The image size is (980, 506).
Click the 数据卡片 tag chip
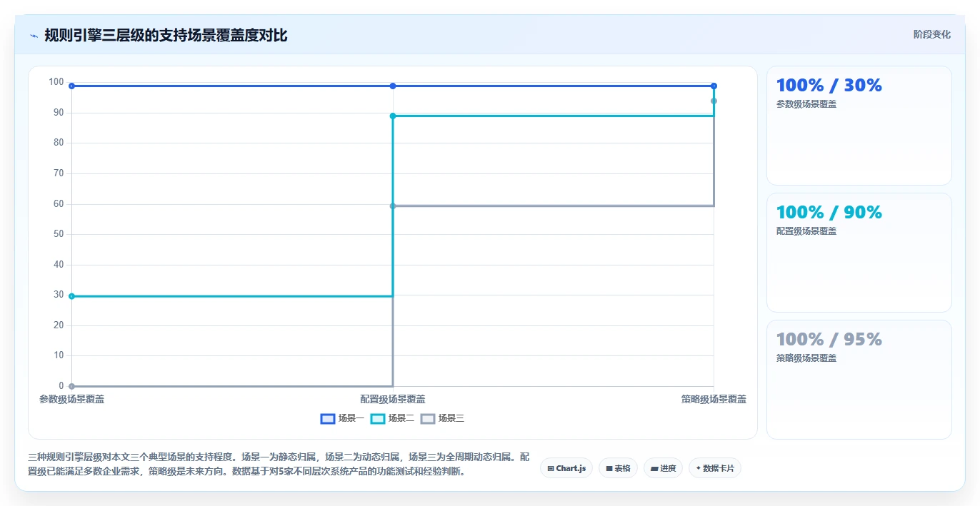714,468
